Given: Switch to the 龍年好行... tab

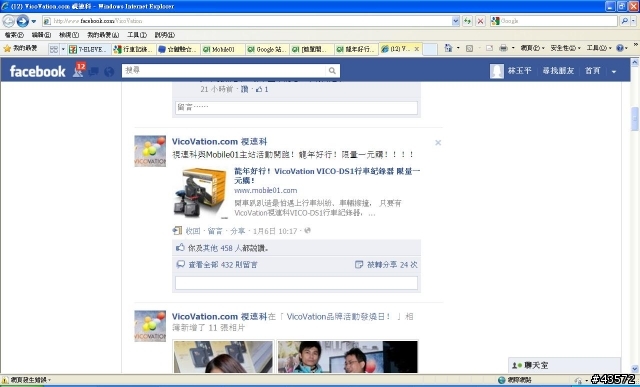Looking at the screenshot, I should pos(356,49).
